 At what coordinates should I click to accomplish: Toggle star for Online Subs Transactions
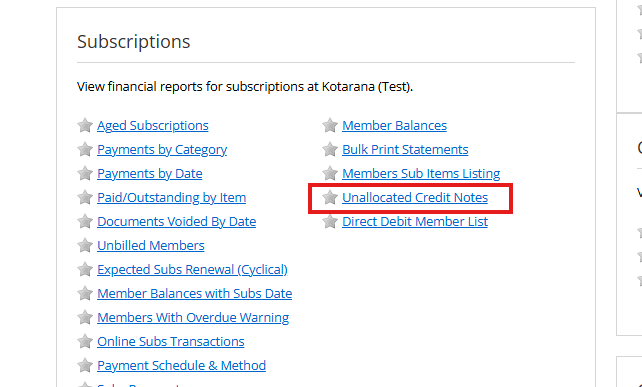pos(85,341)
